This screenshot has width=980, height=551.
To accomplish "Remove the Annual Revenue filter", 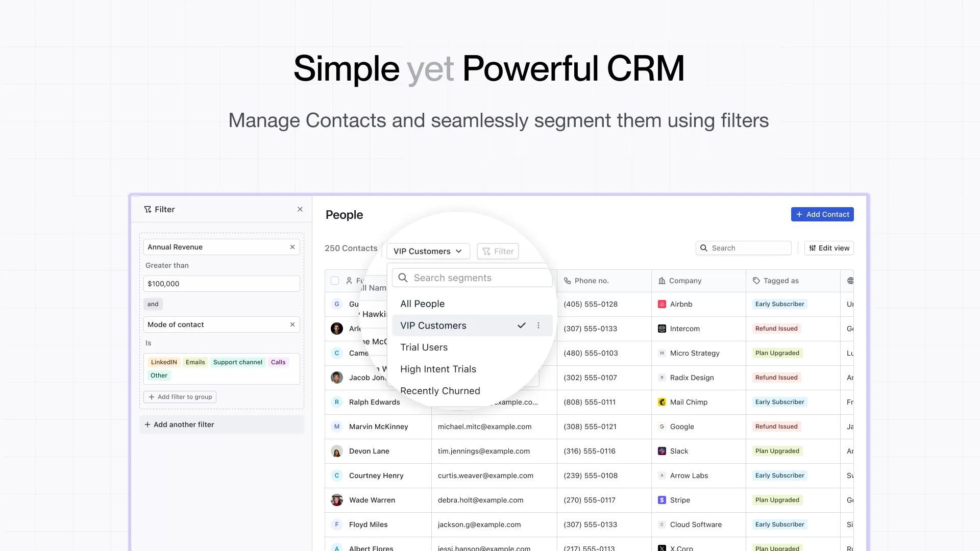I will tap(292, 247).
